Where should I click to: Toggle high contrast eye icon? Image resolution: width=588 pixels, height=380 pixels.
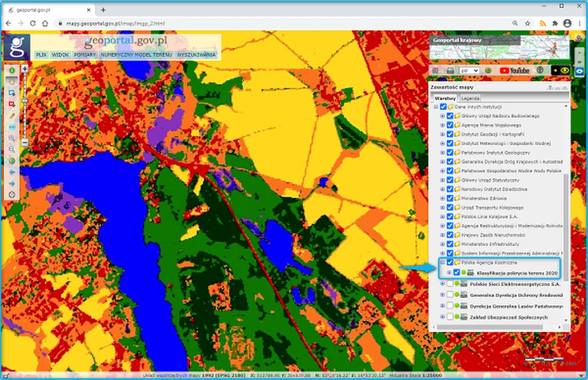[564, 71]
